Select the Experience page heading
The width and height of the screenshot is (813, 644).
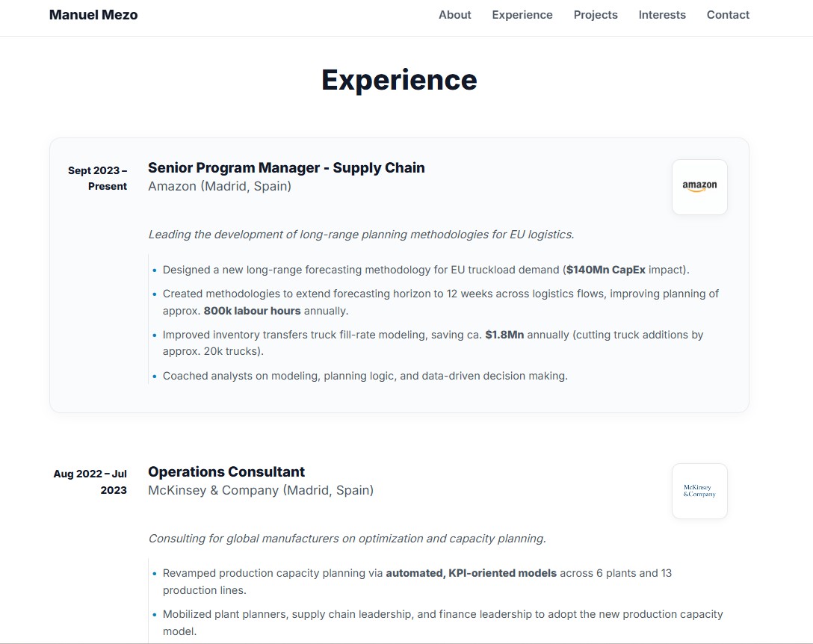pyautogui.click(x=399, y=79)
